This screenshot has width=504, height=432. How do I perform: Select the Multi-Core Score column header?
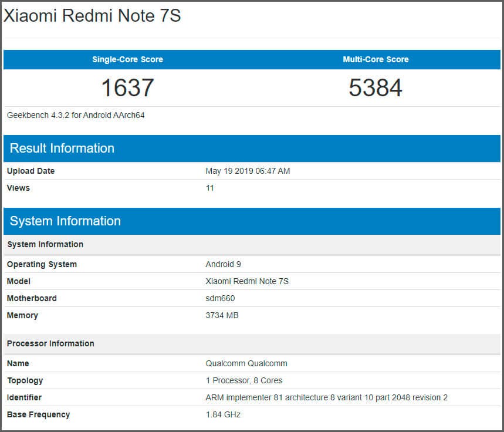(376, 59)
